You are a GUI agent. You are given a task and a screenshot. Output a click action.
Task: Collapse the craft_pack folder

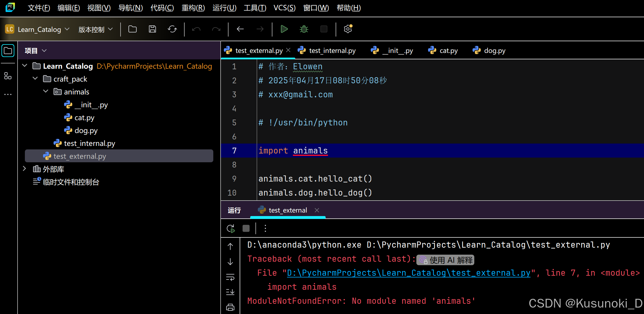click(35, 79)
